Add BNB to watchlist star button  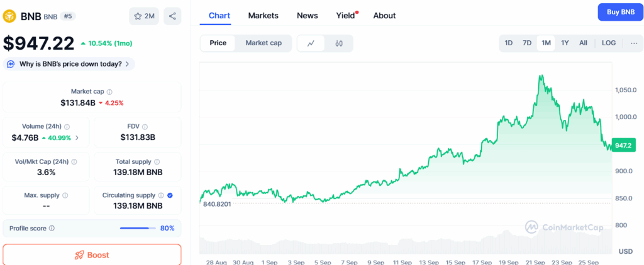(144, 16)
